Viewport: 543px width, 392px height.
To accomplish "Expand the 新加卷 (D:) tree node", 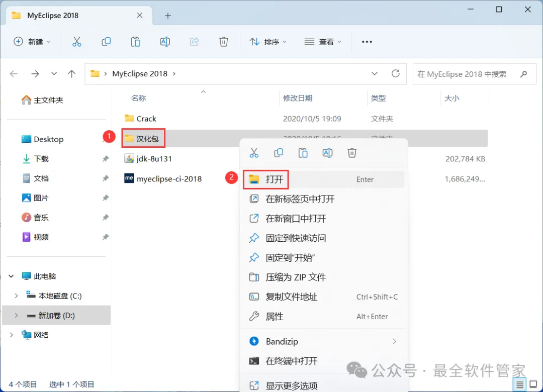I will click(16, 316).
